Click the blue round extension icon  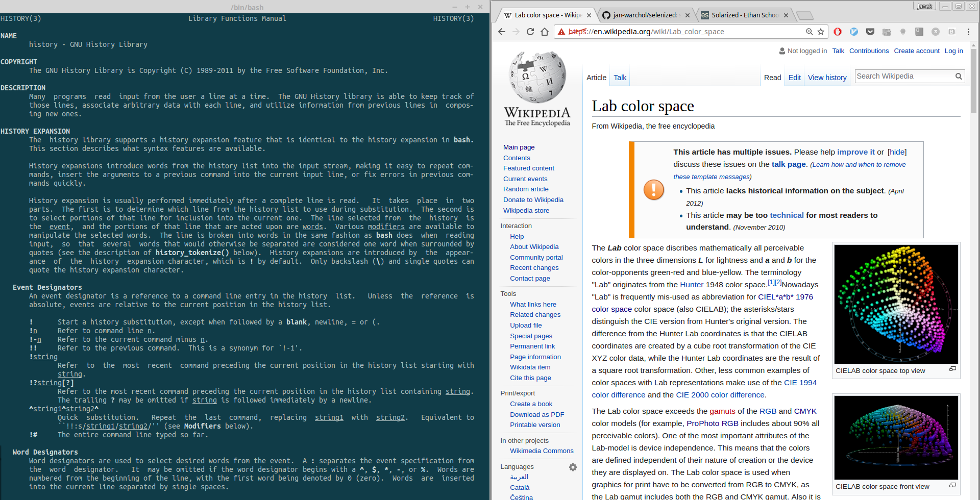pos(854,32)
